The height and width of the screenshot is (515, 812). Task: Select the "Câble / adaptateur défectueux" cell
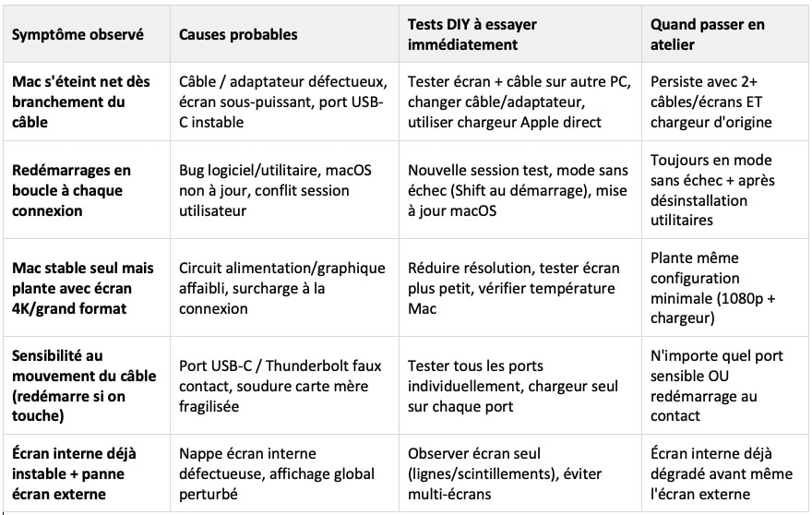[x=281, y=102]
